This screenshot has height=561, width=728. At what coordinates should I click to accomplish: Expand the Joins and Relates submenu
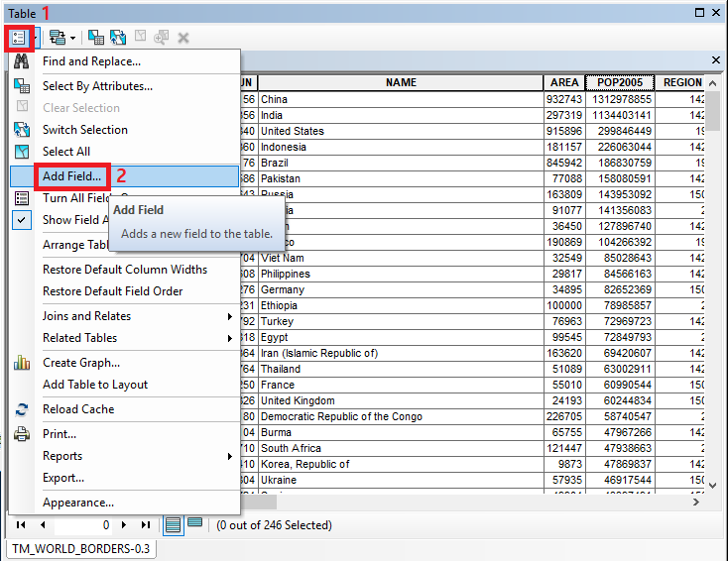tap(230, 316)
